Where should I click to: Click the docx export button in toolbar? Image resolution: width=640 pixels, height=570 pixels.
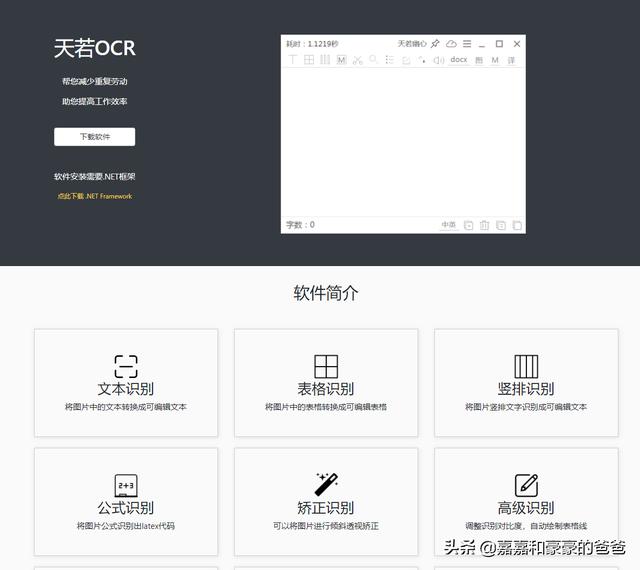point(459,60)
